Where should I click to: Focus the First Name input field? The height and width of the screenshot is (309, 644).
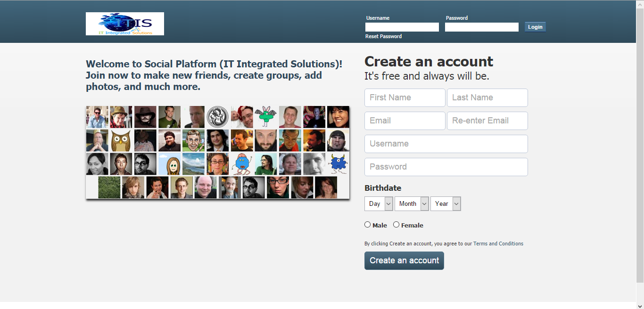point(405,98)
